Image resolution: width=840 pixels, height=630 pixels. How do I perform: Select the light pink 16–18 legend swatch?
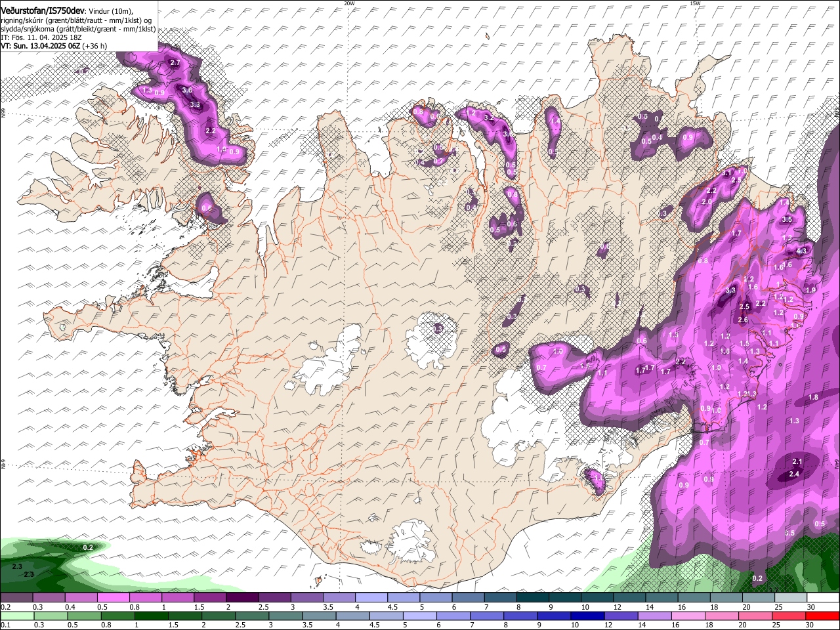coord(688,616)
